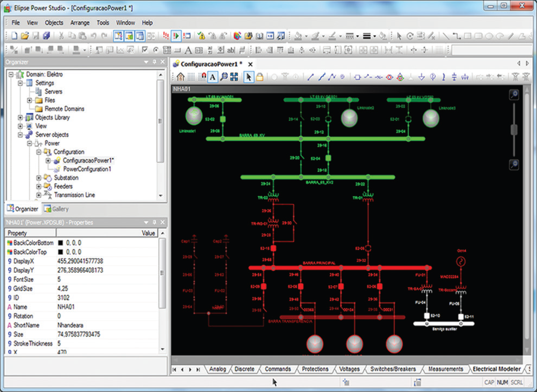Click the Value column header
The width and height of the screenshot is (537, 392).
click(x=107, y=233)
